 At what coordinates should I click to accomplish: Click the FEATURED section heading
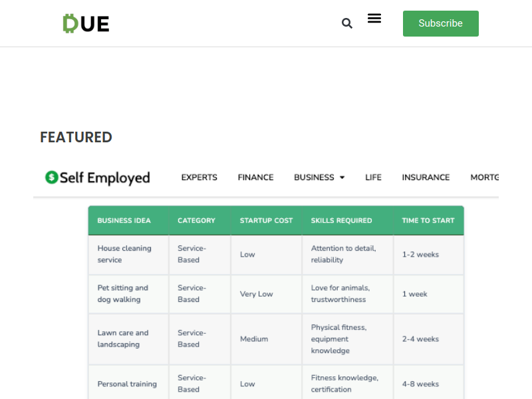point(76,138)
